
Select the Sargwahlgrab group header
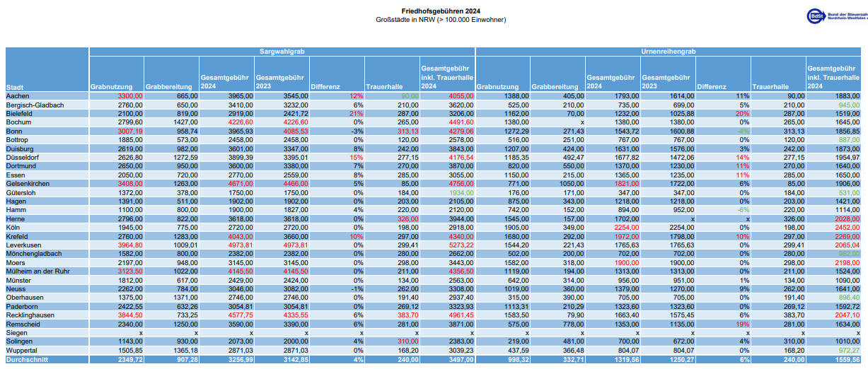[282, 52]
